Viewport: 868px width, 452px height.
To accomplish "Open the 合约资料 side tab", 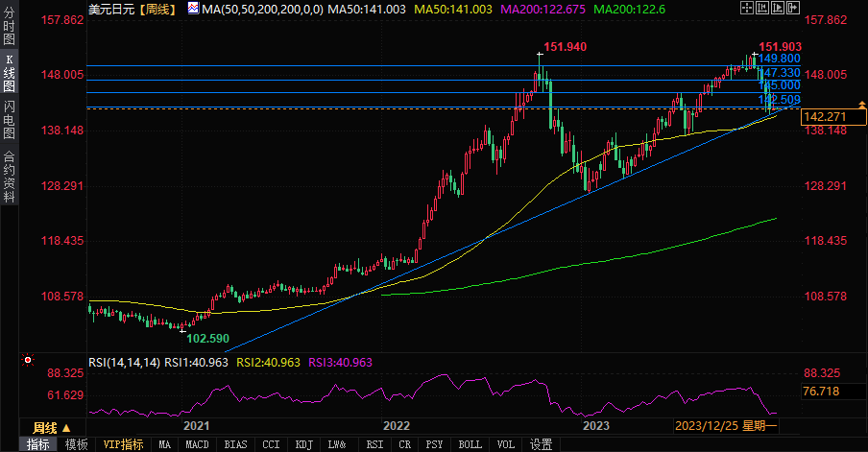I will 9,177.
